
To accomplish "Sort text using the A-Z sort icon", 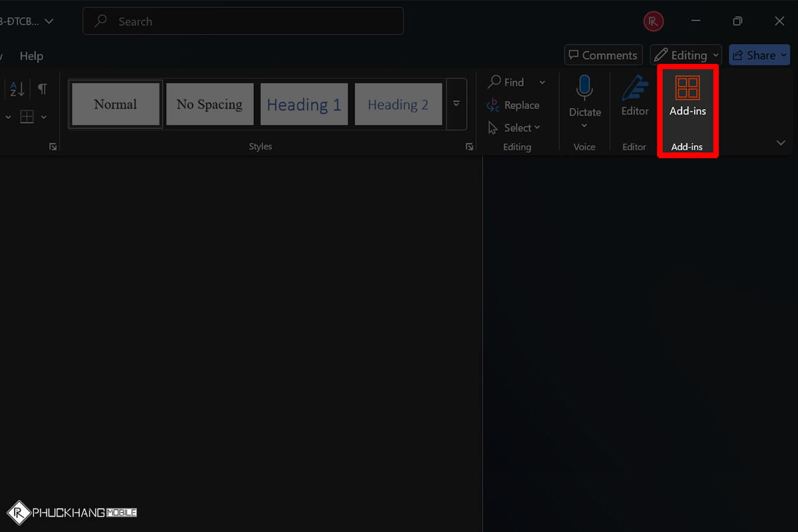I will 17,88.
